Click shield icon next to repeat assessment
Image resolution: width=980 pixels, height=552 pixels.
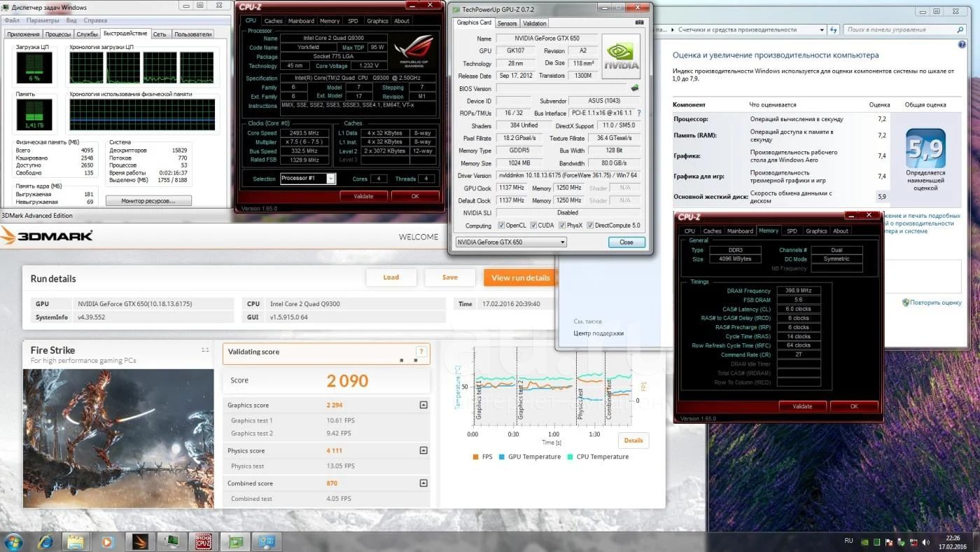pos(906,303)
